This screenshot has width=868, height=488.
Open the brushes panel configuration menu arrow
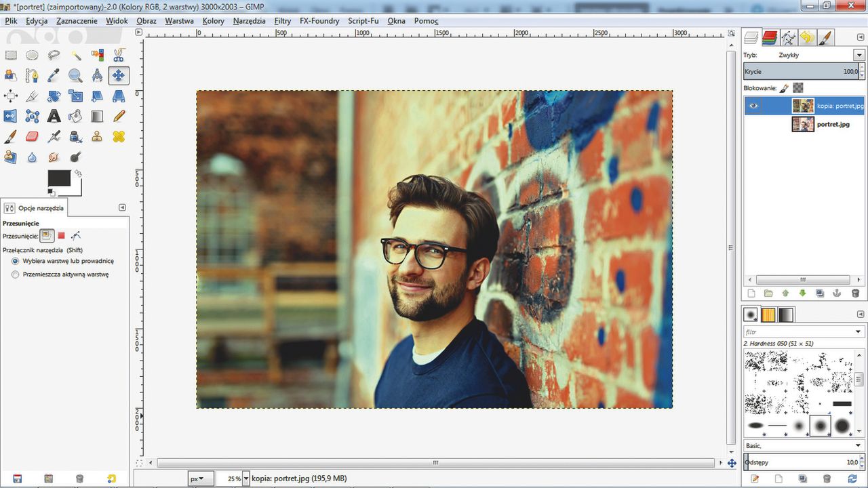click(861, 315)
